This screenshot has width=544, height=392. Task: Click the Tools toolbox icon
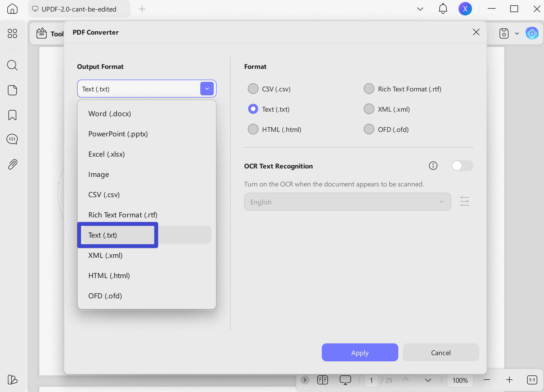pos(42,33)
